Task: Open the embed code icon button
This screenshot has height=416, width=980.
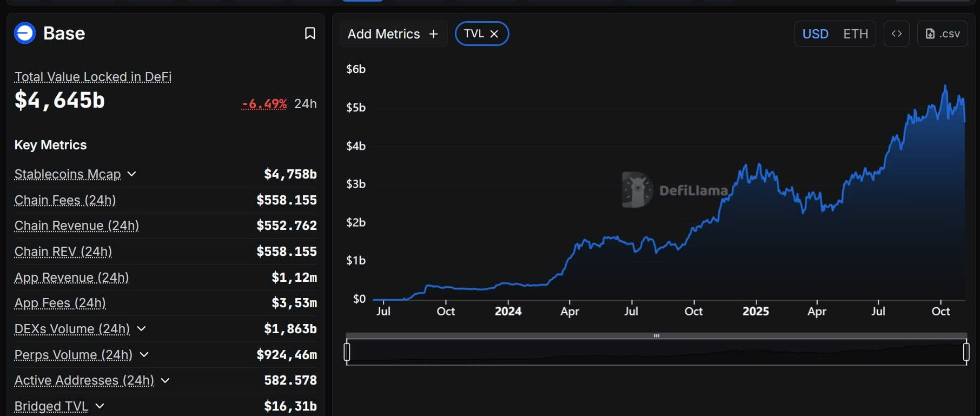Action: click(897, 34)
